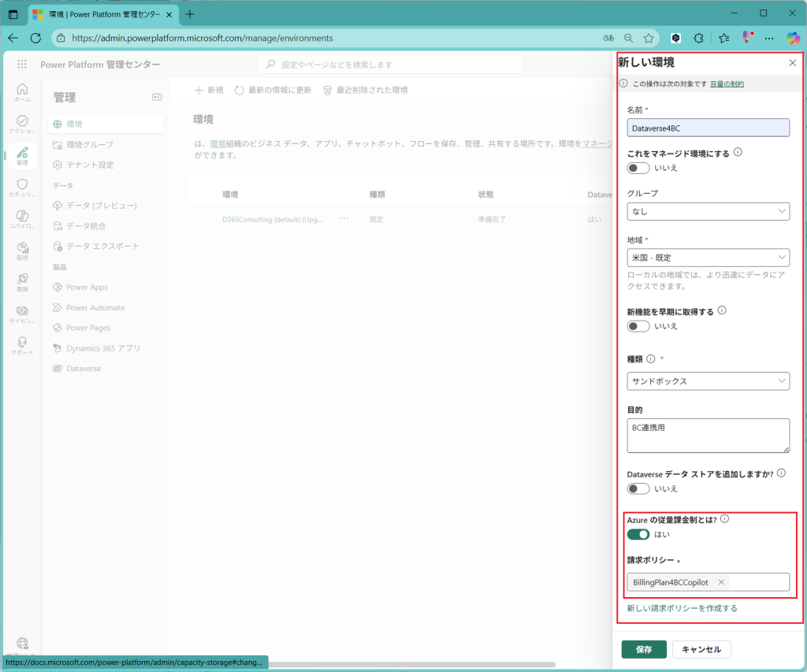The width and height of the screenshot is (807, 672).
Task: Click the search box 設定やページなどを検索します
Action: tap(389, 65)
